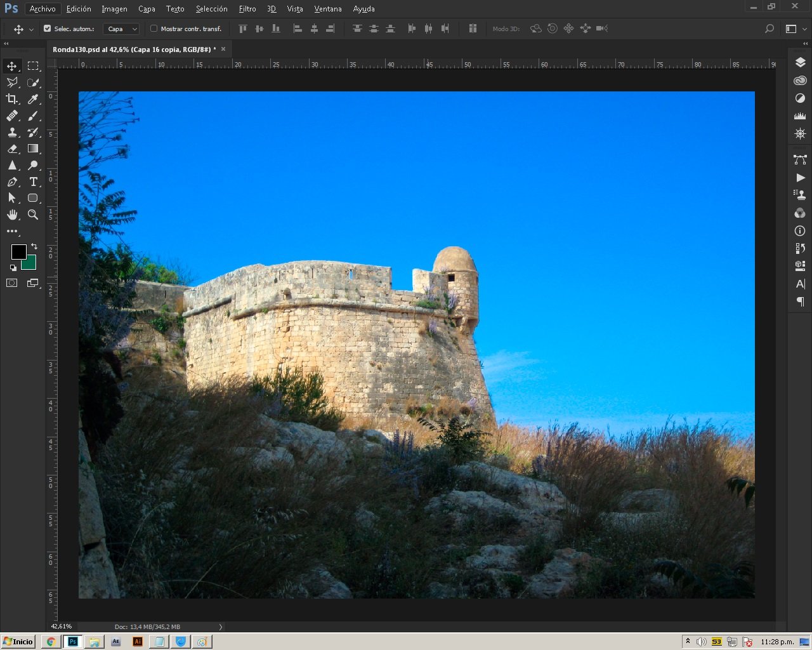This screenshot has width=812, height=650.
Task: Select the Hand tool
Action: pos(12,215)
